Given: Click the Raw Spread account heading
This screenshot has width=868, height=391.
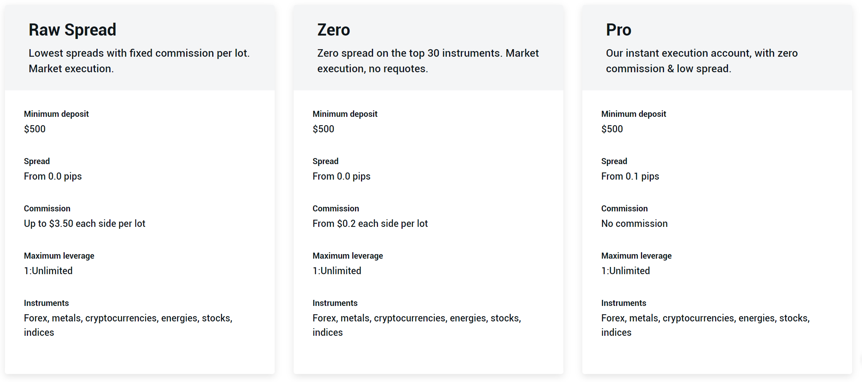Looking at the screenshot, I should pyautogui.click(x=72, y=30).
